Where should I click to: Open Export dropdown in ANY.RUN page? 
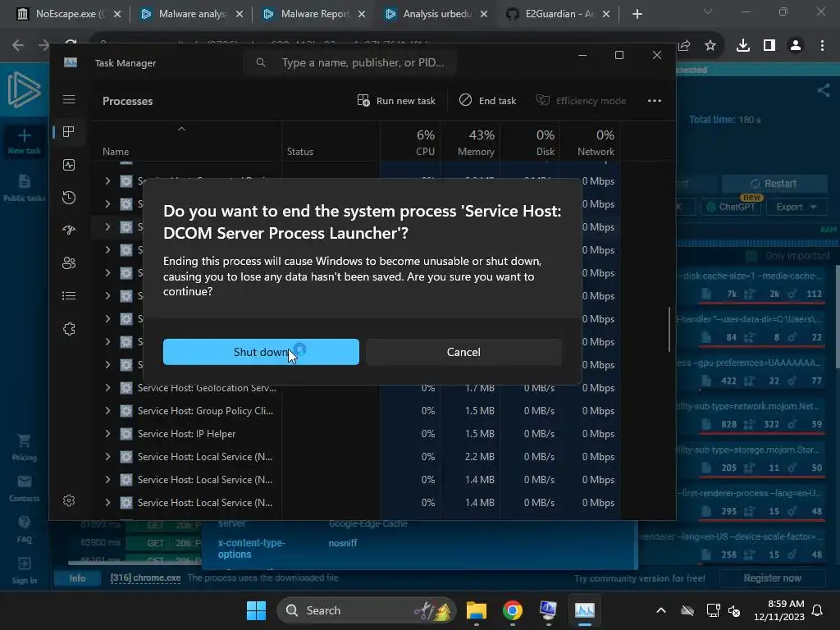click(x=796, y=207)
